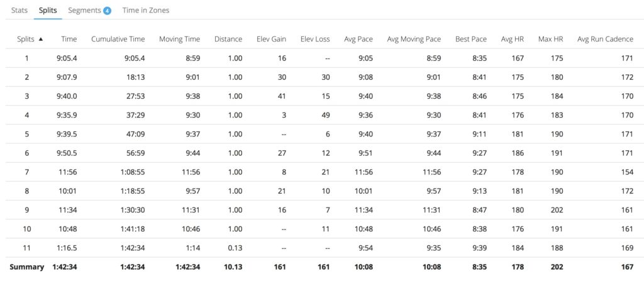644x281 pixels.
Task: Sort by Avg Run Cadence header
Action: click(605, 39)
